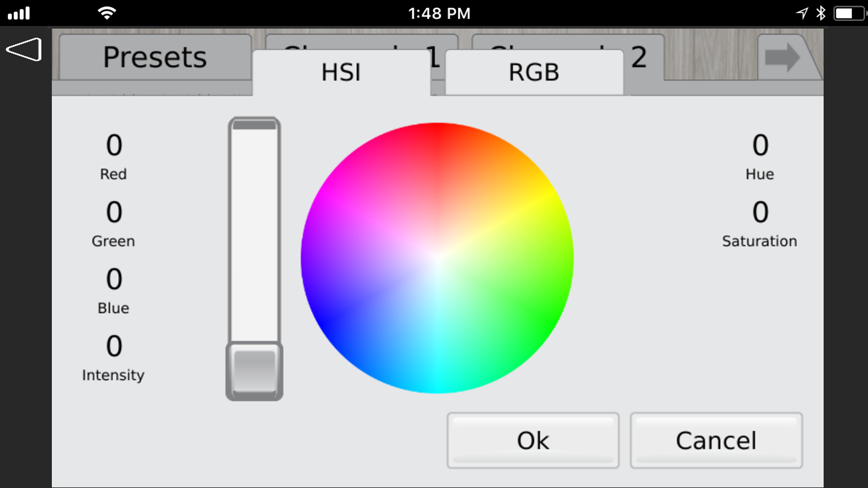Tap the Red value field
This screenshot has width=868, height=488.
point(114,145)
